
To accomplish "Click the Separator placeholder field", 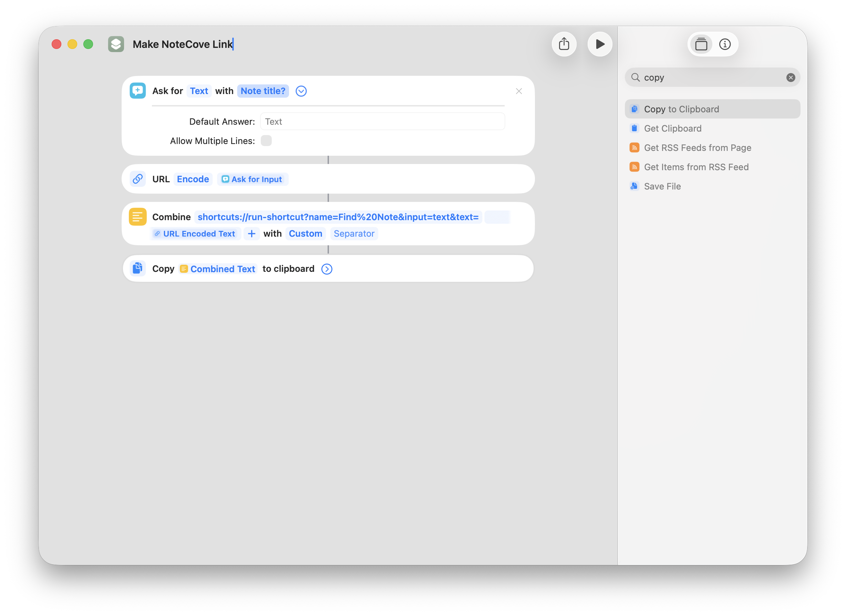I will point(354,234).
